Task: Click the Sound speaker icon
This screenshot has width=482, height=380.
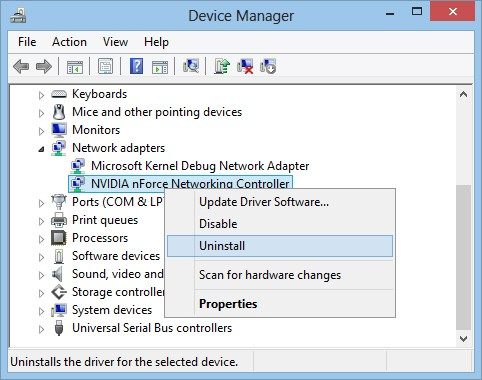Action: (x=58, y=274)
